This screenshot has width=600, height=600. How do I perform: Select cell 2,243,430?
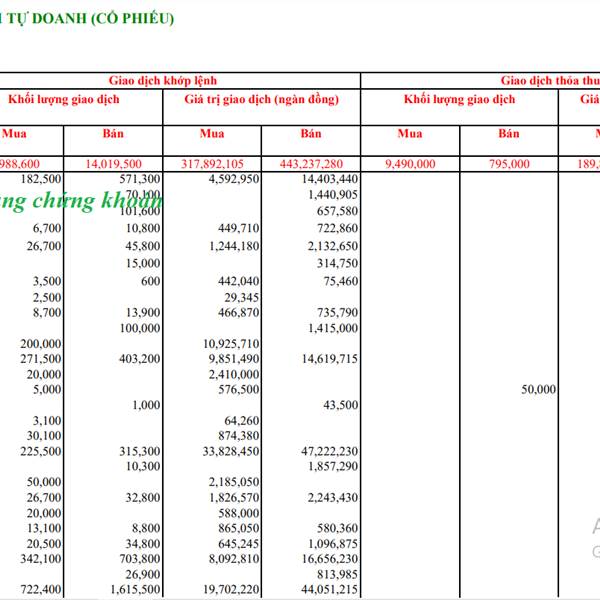click(333, 497)
